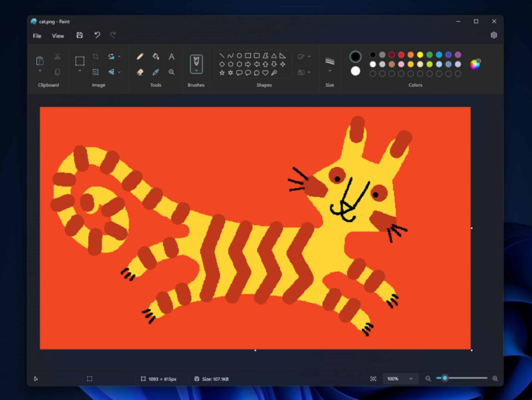Select the Pencil tool
532x400 pixels.
[x=140, y=56]
